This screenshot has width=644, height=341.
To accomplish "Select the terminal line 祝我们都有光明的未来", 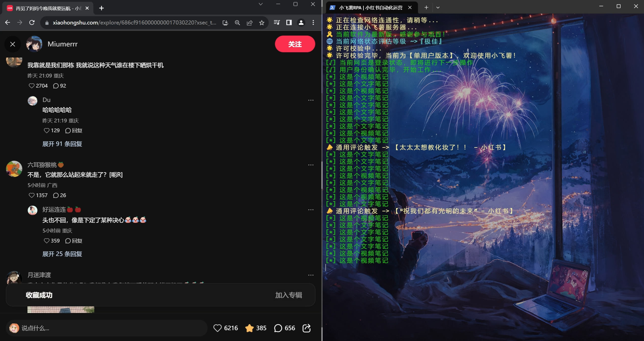I will point(420,211).
